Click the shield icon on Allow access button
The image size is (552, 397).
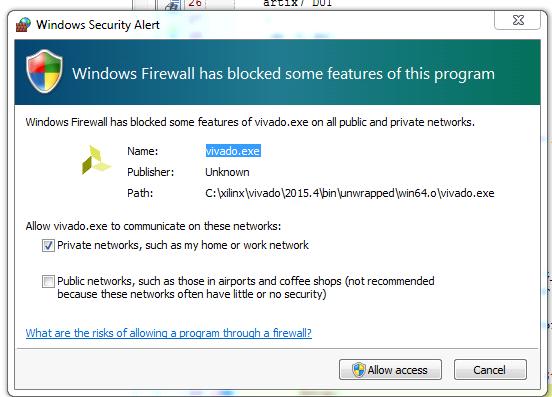point(359,370)
